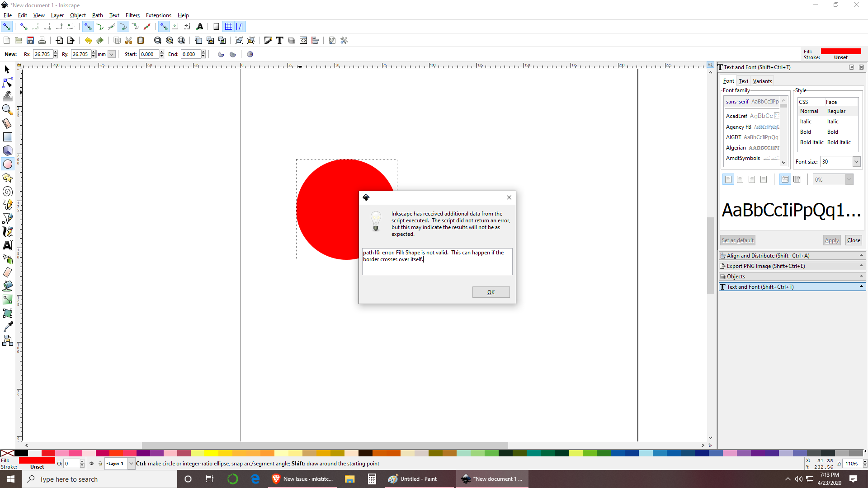This screenshot has height=488, width=868.
Task: Select the Calligraphy tool
Action: coord(8,232)
